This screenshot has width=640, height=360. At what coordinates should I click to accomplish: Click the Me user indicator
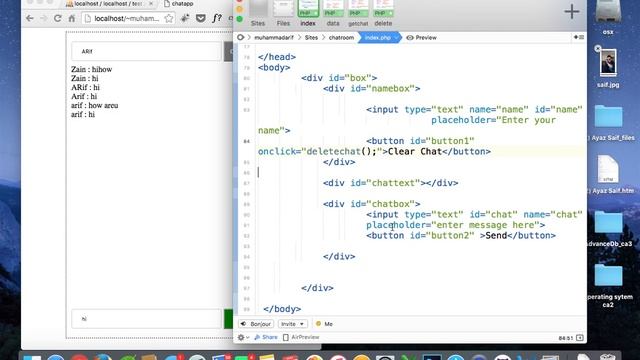[324, 324]
